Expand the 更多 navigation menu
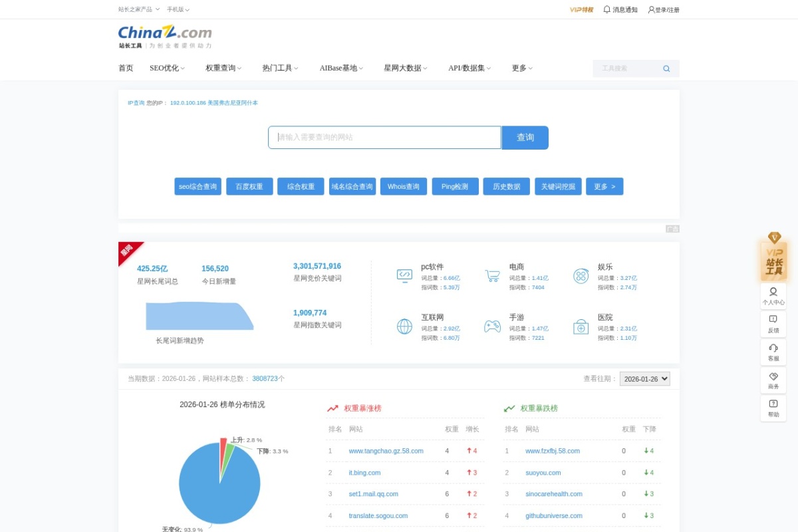This screenshot has height=532, width=798. [521, 67]
